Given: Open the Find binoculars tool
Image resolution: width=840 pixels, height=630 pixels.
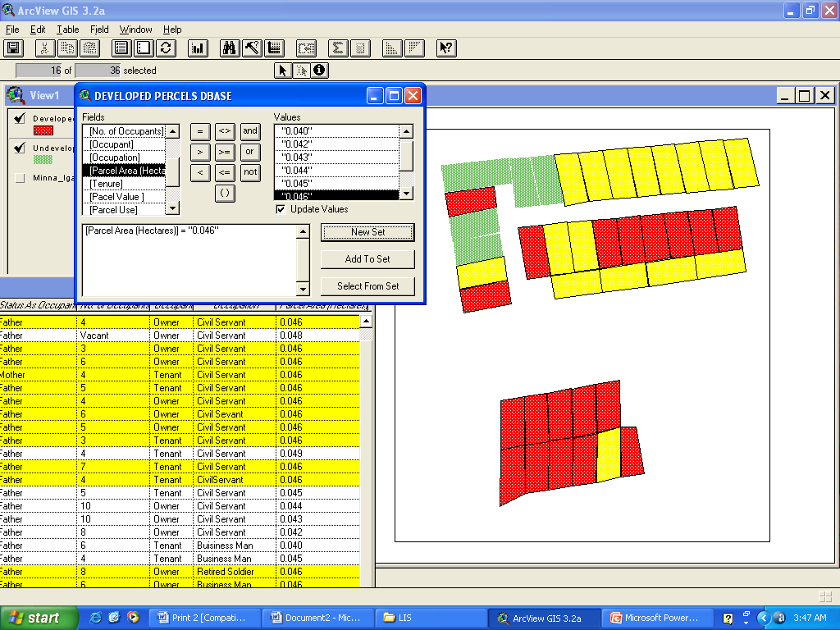Looking at the screenshot, I should click(230, 48).
